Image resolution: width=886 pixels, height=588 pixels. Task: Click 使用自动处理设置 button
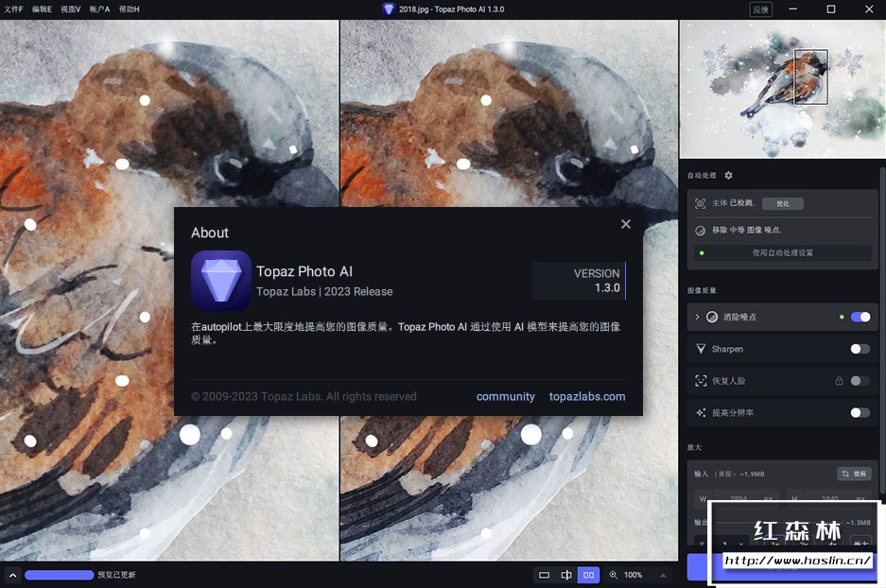point(783,253)
